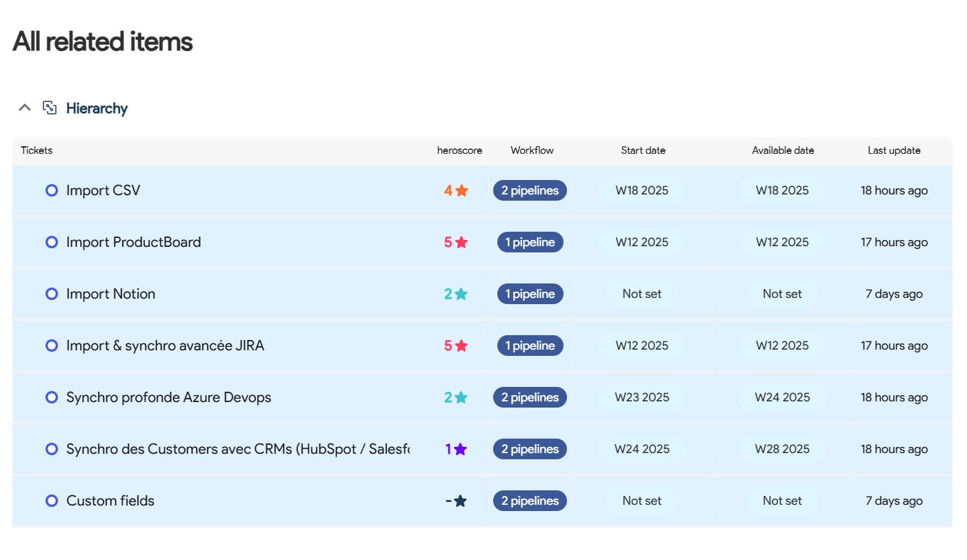Image resolution: width=967 pixels, height=560 pixels.
Task: Set the Not set available date for Custom fields
Action: click(782, 501)
